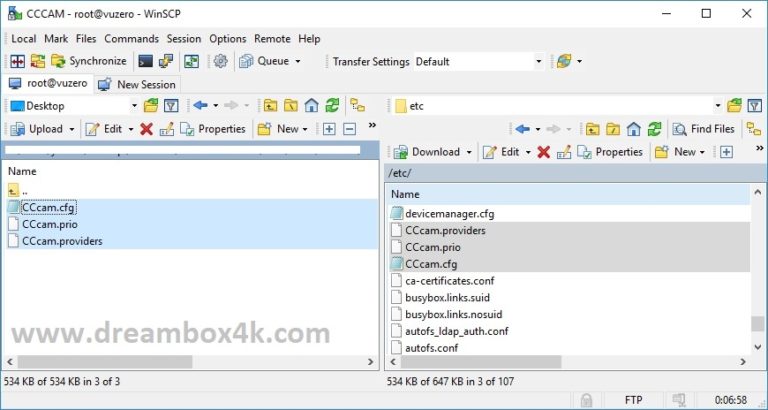Click the Queue toolbar button
This screenshot has width=768, height=410.
[x=264, y=61]
